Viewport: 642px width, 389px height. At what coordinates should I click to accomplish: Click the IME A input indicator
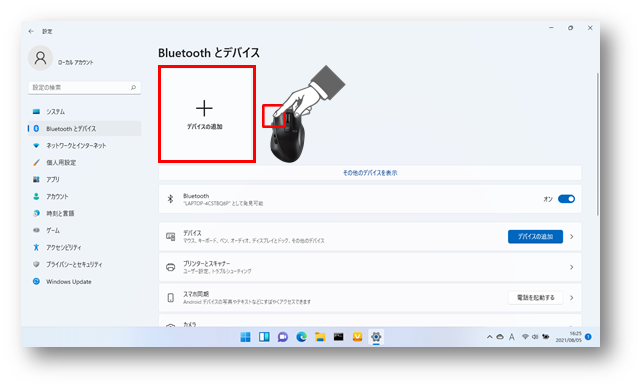point(512,337)
